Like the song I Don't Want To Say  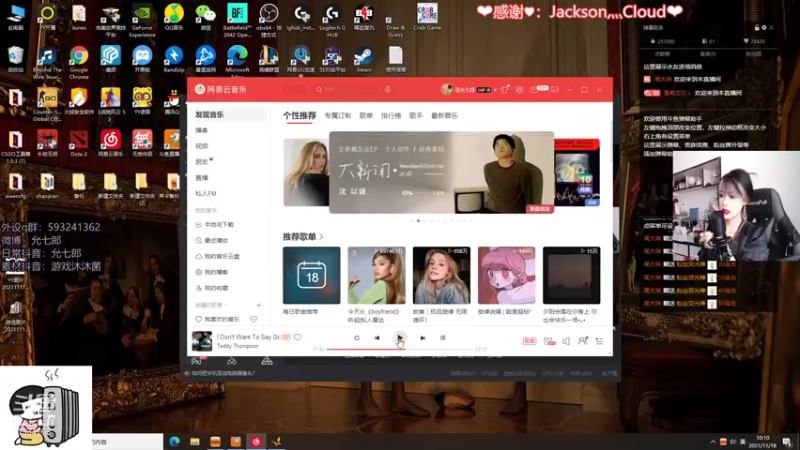point(297,337)
